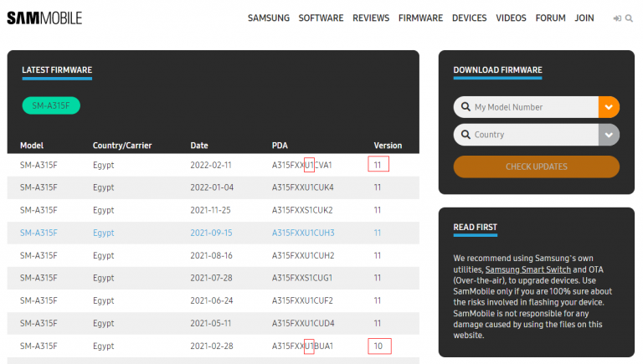This screenshot has width=643, height=364.
Task: Select PDA A315FXXU1CVA1 cell
Action: tap(301, 165)
